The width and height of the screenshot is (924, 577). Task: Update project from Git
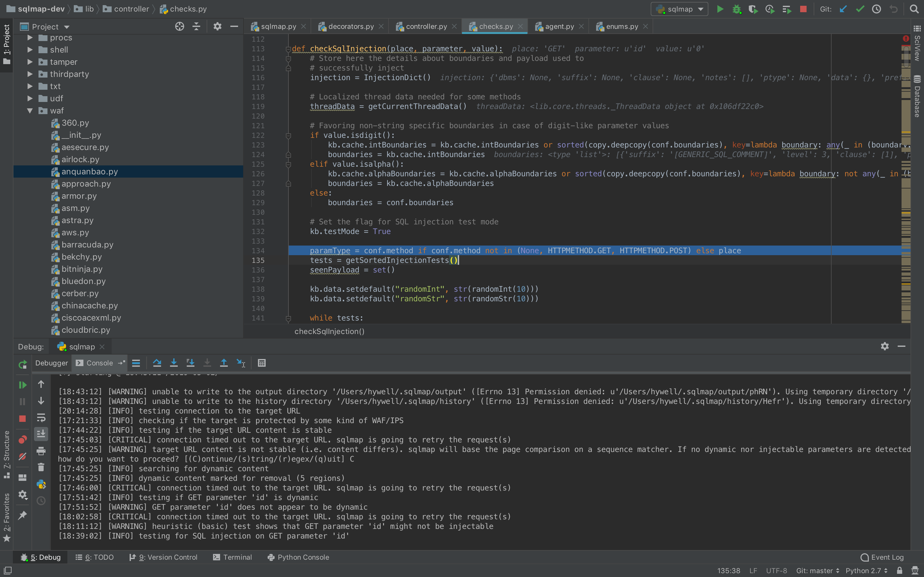coord(843,9)
